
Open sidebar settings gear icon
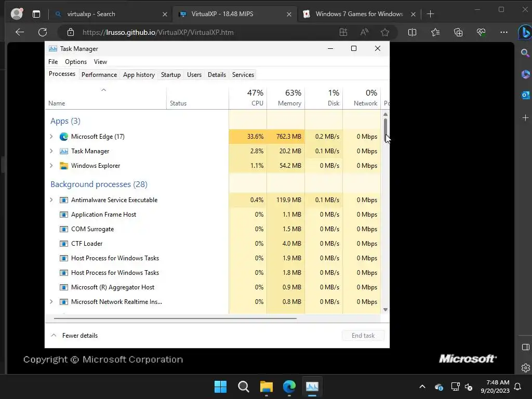pos(525,367)
